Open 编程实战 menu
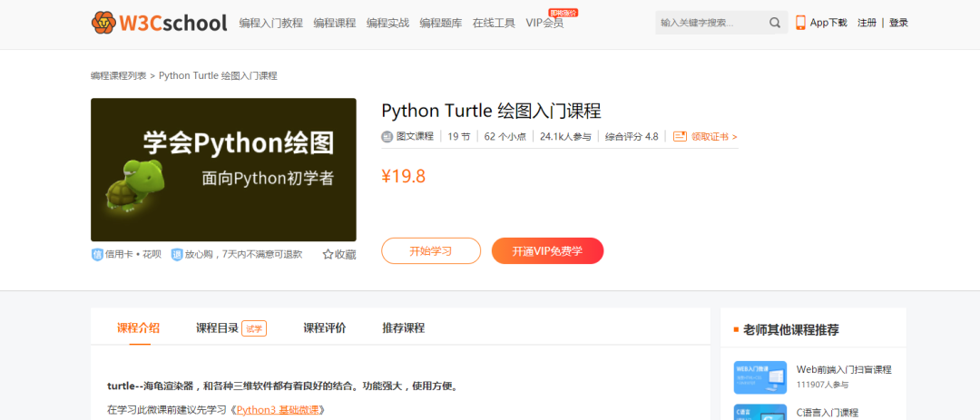This screenshot has height=420, width=980. (388, 23)
